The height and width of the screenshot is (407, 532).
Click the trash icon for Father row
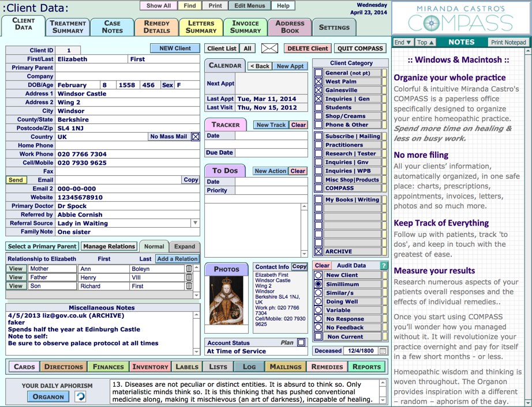[x=189, y=277]
